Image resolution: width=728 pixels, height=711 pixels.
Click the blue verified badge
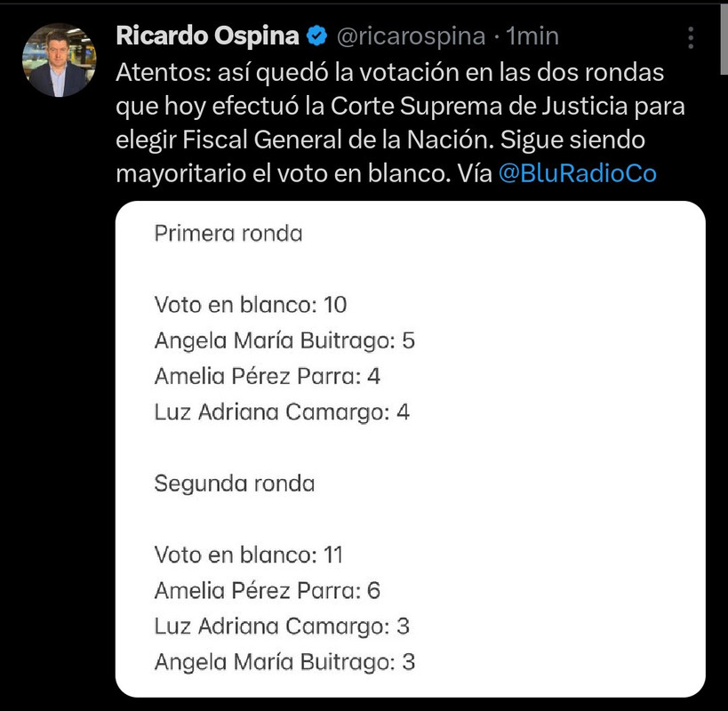pyautogui.click(x=317, y=36)
